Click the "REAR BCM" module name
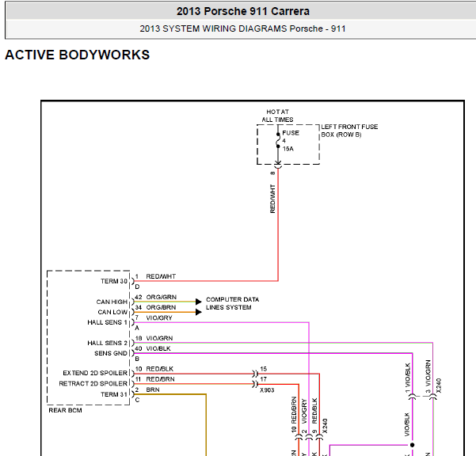The width and height of the screenshot is (476, 456). pyautogui.click(x=65, y=410)
